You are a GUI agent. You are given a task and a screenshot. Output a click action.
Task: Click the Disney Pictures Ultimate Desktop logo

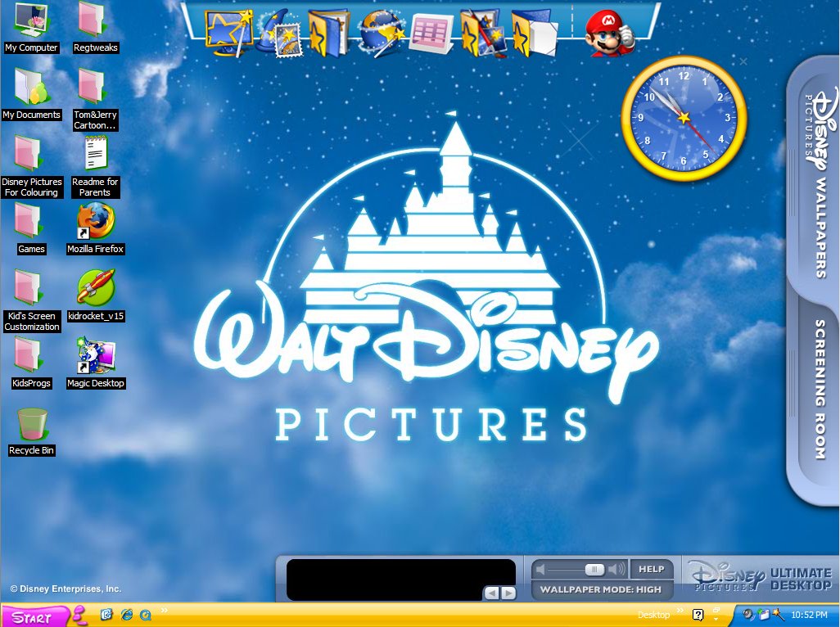point(761,577)
